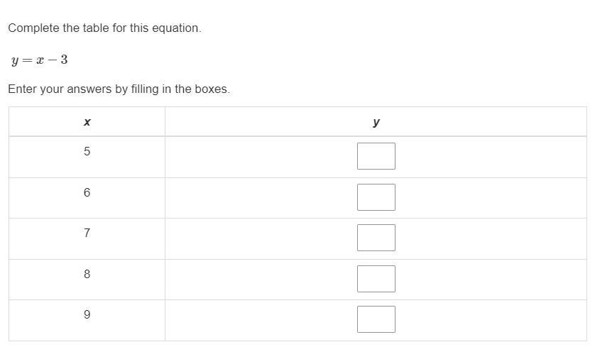
Task: Select the x value 6 in the table
Action: [x=87, y=193]
